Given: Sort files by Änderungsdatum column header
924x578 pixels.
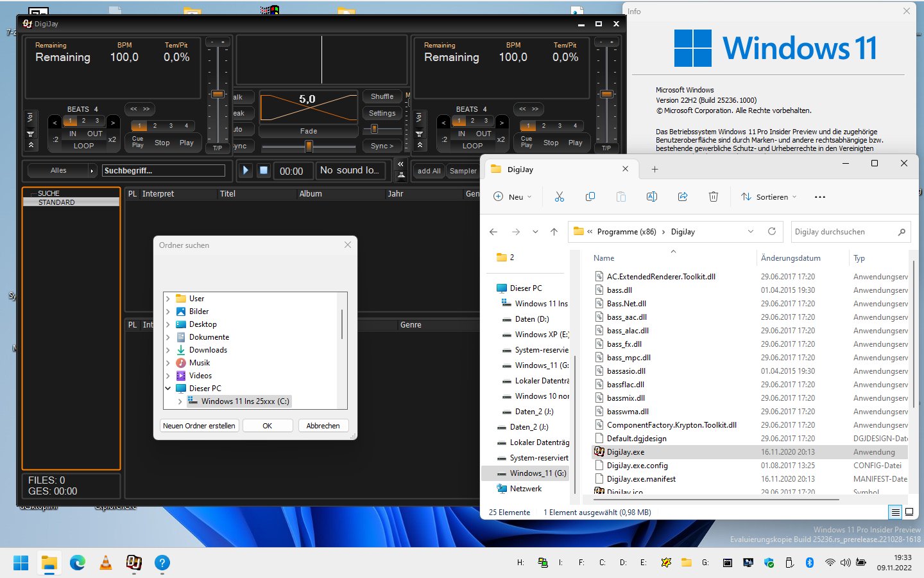Looking at the screenshot, I should point(791,258).
